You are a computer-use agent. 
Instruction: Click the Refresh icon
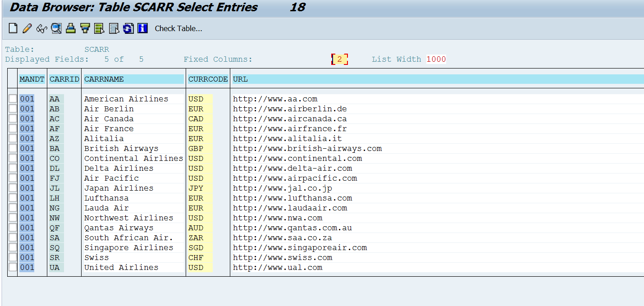(128, 28)
